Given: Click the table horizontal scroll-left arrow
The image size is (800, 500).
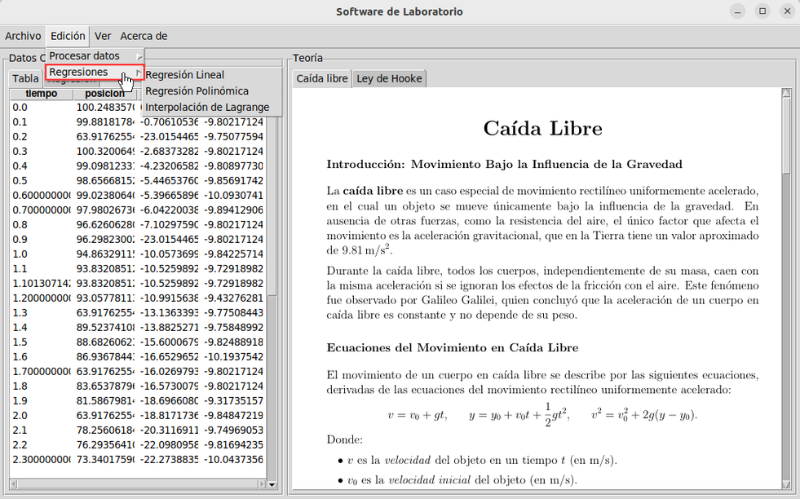Looking at the screenshot, I should tap(14, 484).
